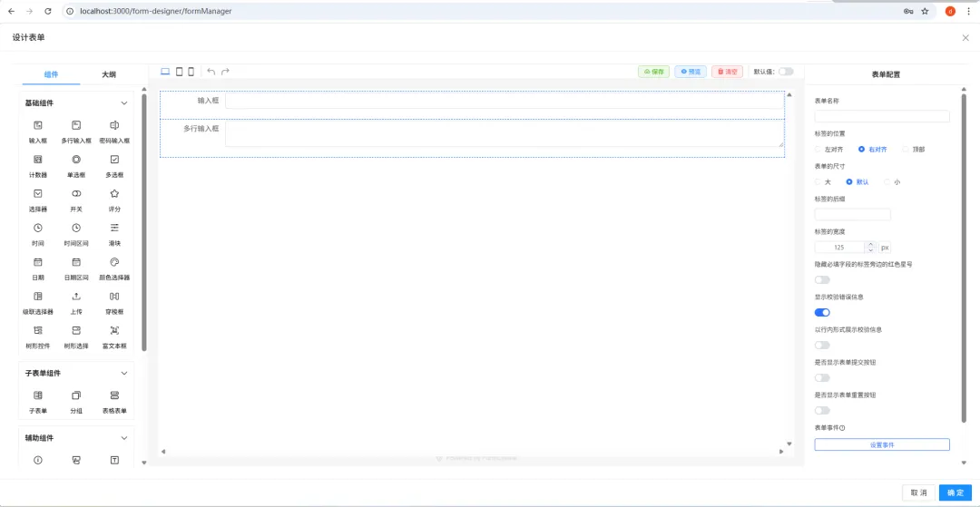Select the 输入框 input component icon
980x507 pixels.
[x=37, y=125]
